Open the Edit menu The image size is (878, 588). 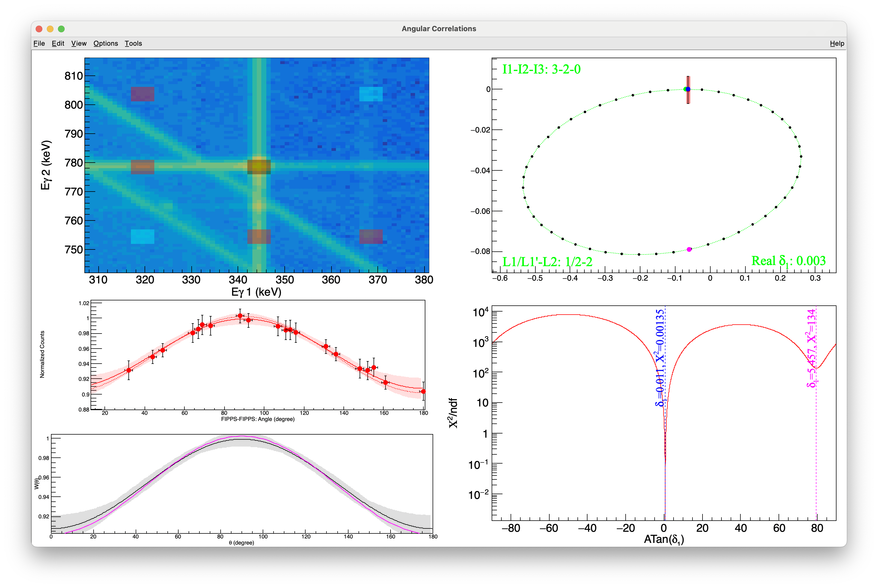pyautogui.click(x=58, y=43)
